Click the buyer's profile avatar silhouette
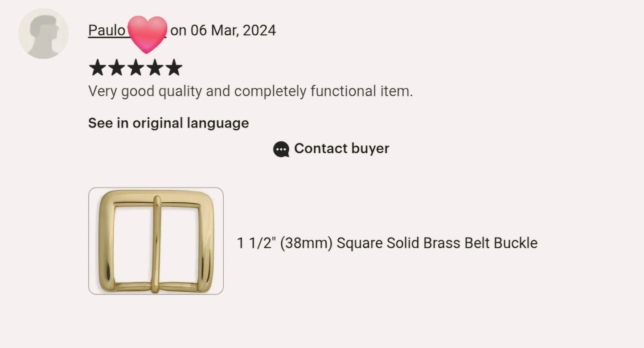 point(43,33)
